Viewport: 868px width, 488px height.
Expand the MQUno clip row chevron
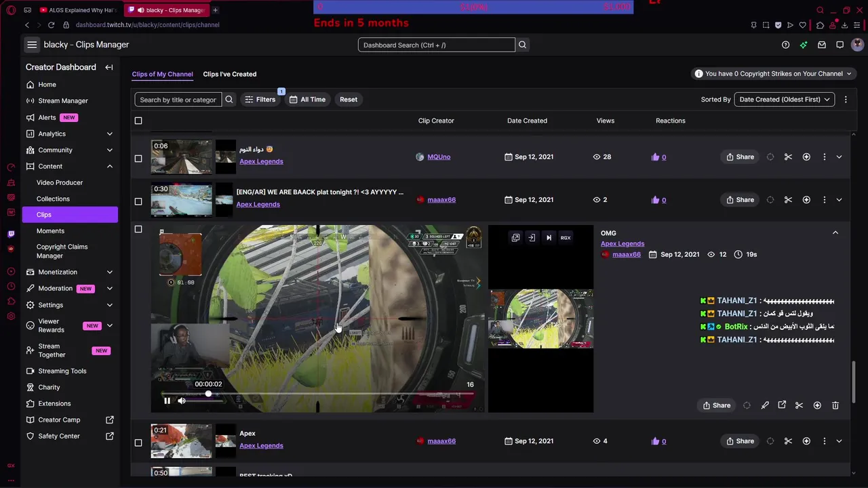(839, 157)
